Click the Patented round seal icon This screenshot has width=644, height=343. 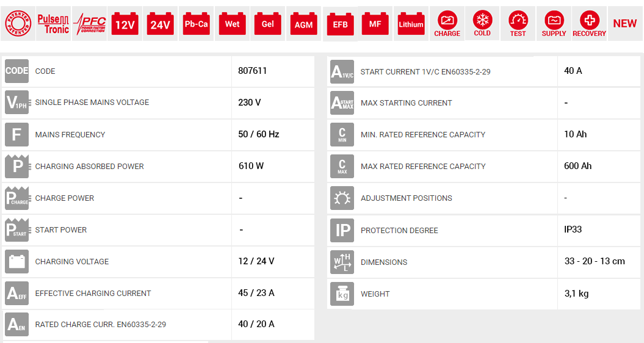(17, 24)
